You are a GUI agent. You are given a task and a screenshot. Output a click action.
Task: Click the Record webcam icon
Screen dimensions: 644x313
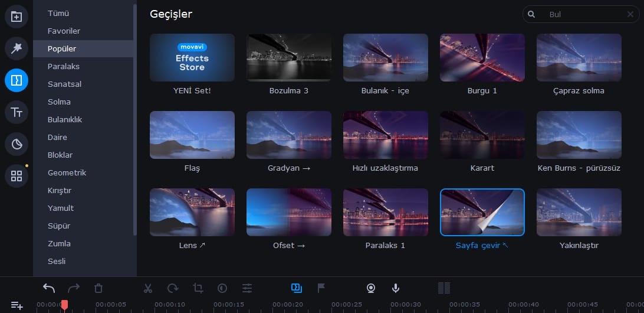click(371, 288)
